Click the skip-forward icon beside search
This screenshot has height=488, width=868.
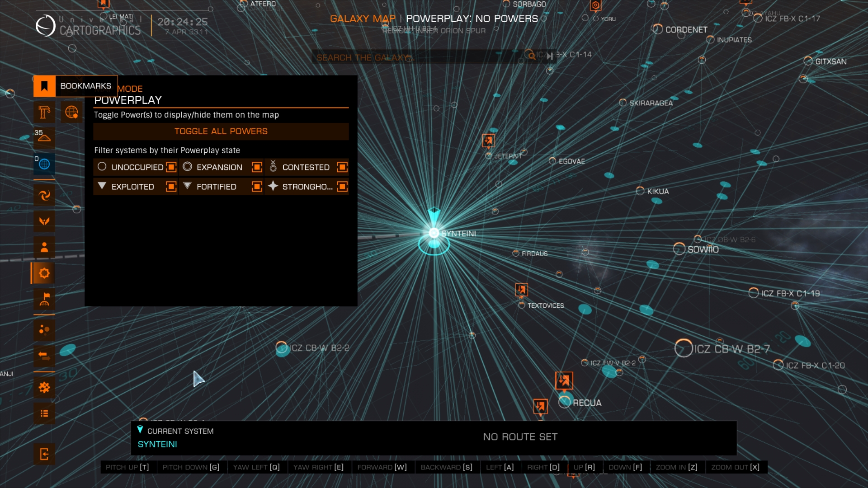tap(550, 56)
